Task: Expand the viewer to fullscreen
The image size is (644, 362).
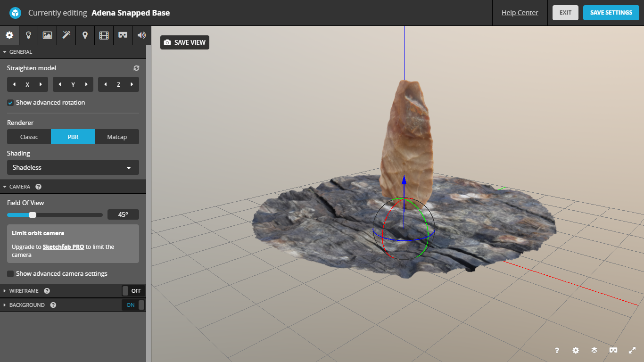Action: 632,350
